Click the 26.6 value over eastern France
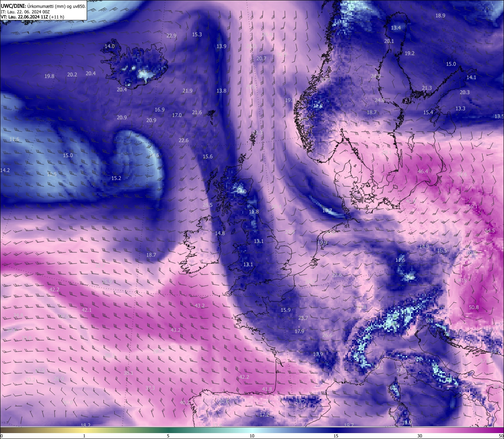The image size is (504, 439). [327, 335]
